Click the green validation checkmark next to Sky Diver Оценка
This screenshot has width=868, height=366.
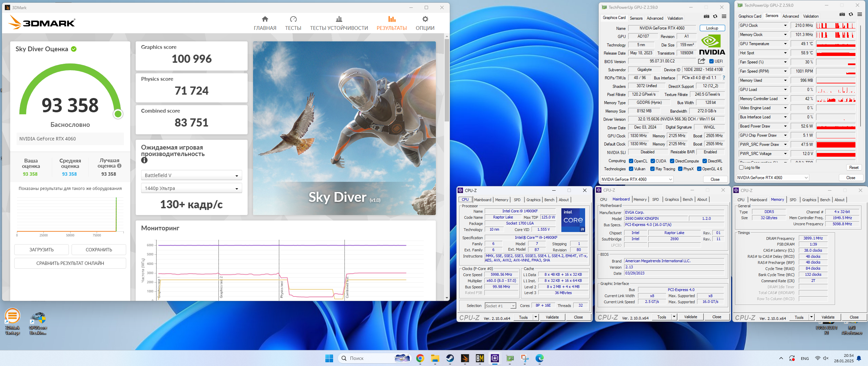tap(74, 49)
